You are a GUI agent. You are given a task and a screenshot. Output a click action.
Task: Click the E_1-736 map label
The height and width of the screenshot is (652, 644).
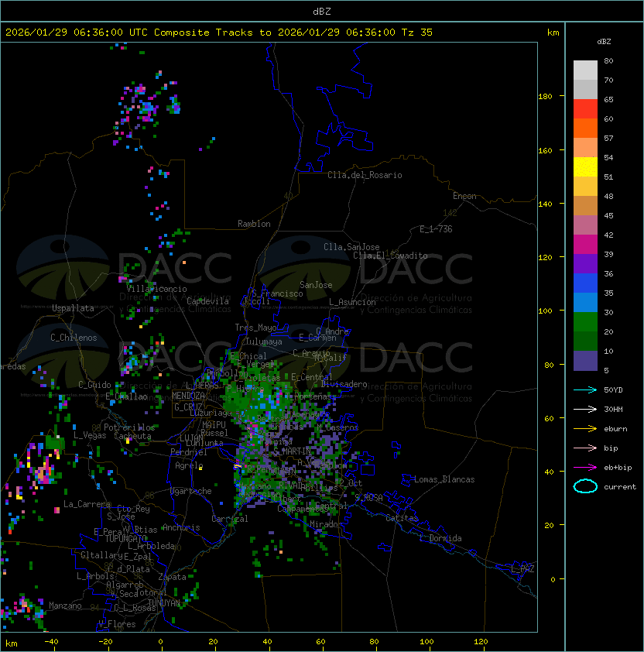436,229
